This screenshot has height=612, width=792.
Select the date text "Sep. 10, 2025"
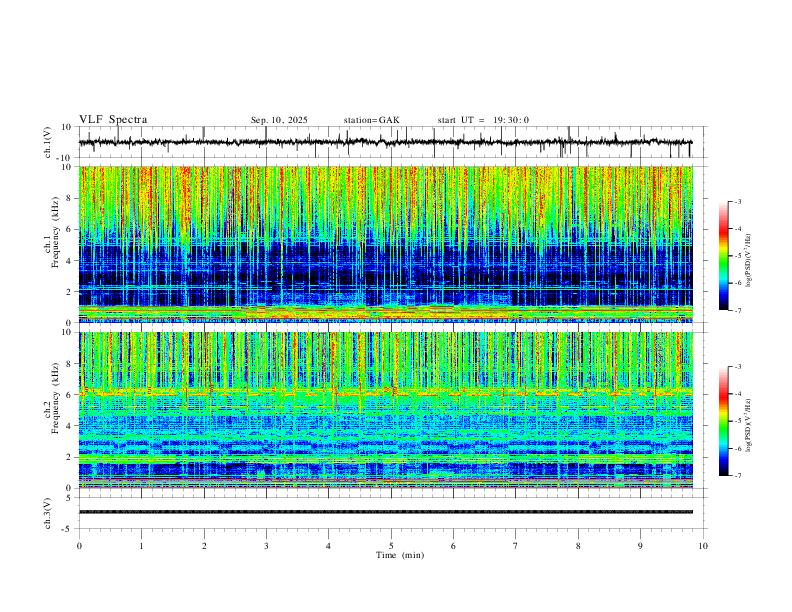pos(279,120)
